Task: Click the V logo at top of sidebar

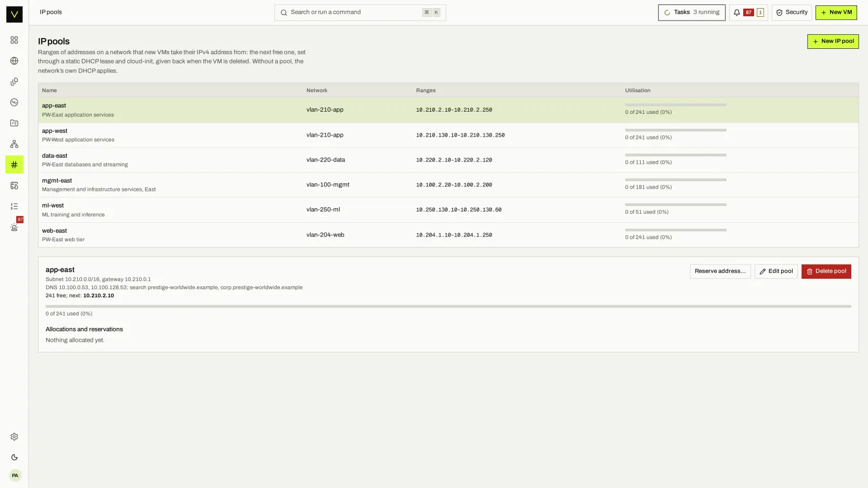Action: pos(14,14)
